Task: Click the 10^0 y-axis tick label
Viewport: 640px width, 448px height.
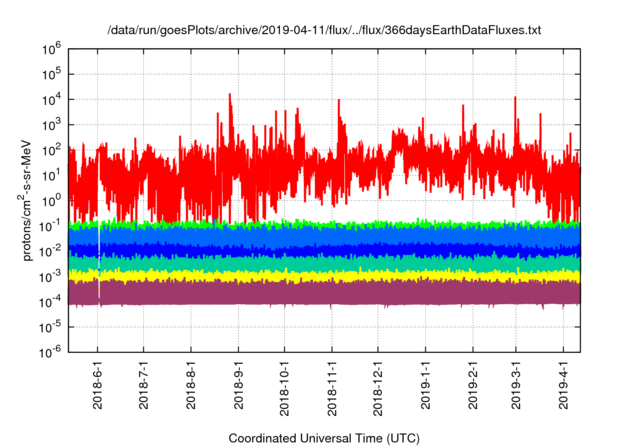Action: 51,201
